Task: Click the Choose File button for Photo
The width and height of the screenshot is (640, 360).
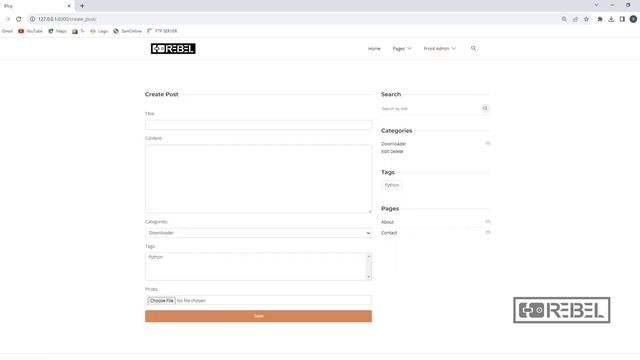Action: (x=161, y=300)
